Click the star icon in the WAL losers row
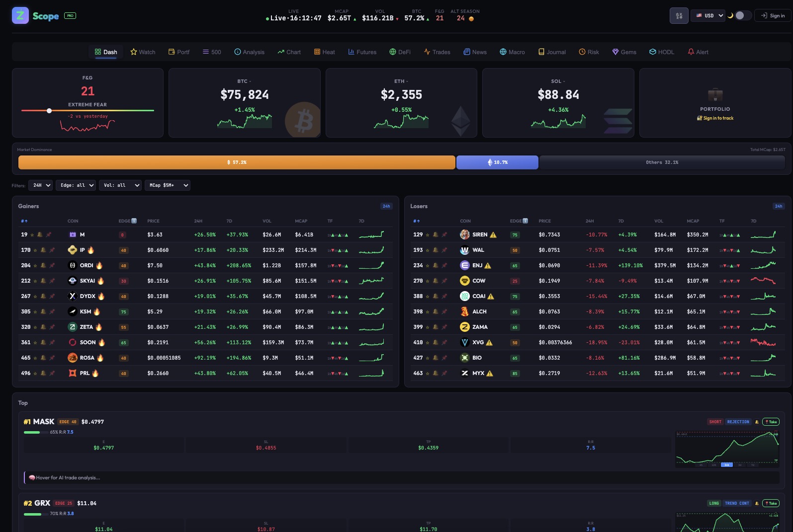The height and width of the screenshot is (532, 793). [427, 250]
